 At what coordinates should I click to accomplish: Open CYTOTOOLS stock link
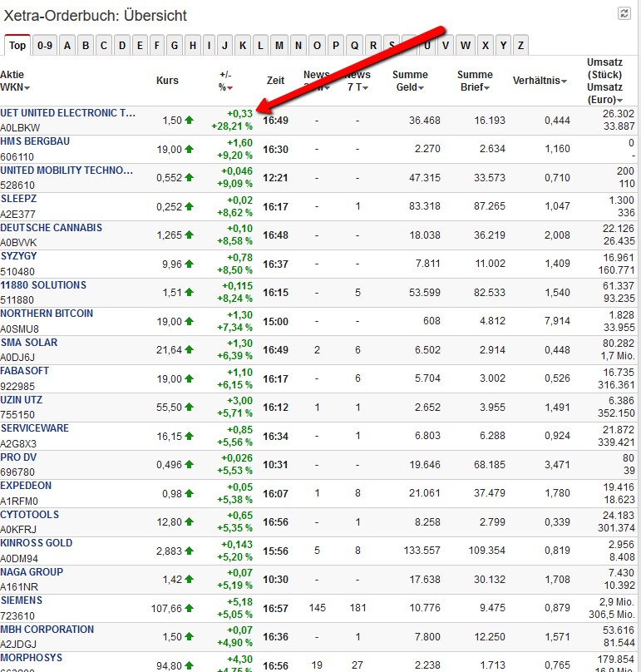(30, 515)
